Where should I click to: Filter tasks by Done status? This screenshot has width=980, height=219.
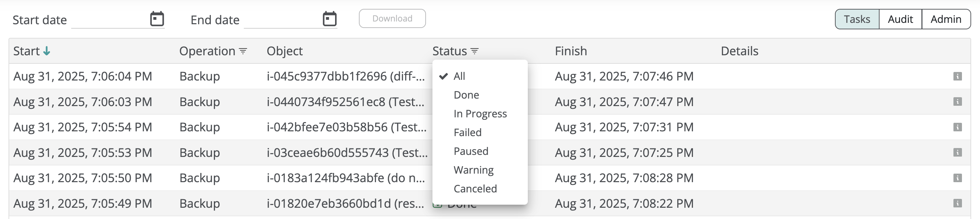coord(466,95)
